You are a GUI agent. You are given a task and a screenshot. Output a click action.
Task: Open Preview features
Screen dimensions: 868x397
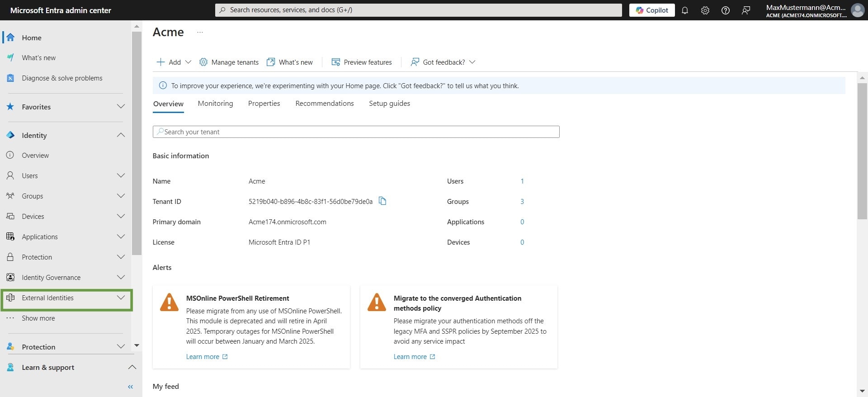point(362,62)
